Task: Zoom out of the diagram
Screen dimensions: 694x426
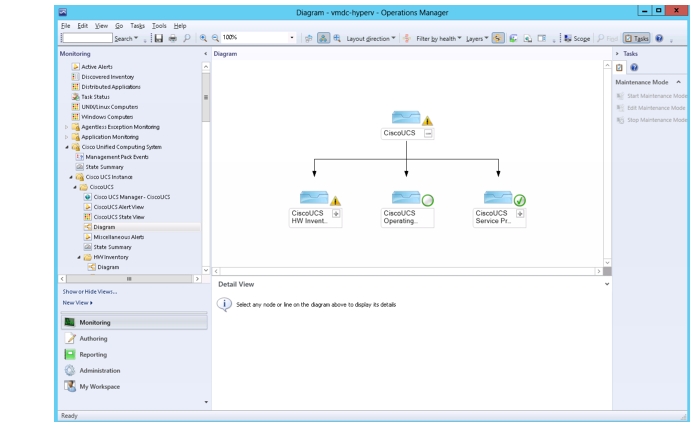Action: tap(215, 39)
